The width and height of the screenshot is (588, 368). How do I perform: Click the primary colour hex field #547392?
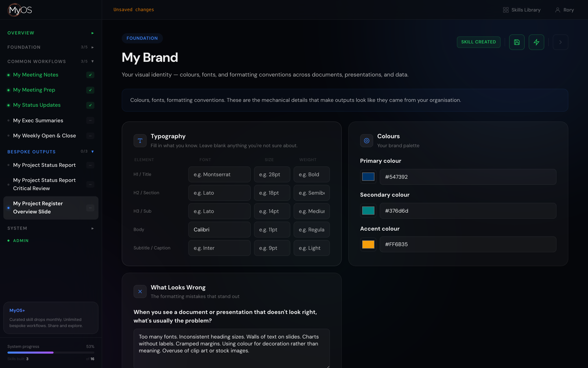(468, 177)
